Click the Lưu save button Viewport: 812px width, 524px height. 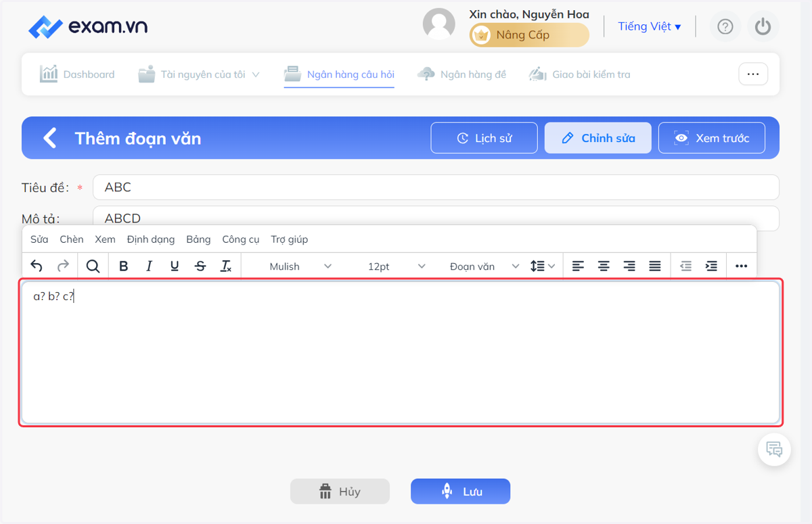(x=460, y=492)
